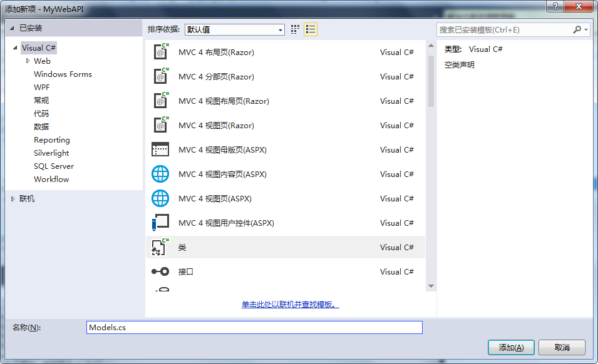Select the 数据 category
Image resolution: width=598 pixels, height=364 pixels.
click(x=41, y=126)
